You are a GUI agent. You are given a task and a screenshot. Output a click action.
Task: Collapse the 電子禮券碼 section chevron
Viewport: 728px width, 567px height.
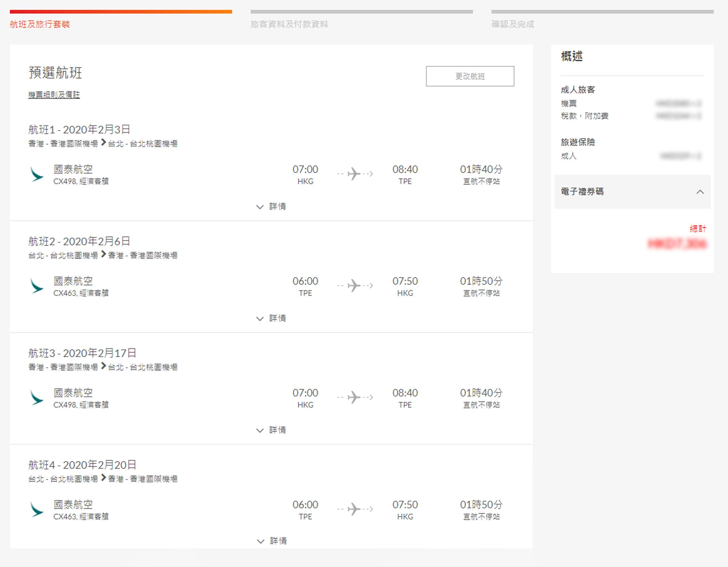coord(700,192)
